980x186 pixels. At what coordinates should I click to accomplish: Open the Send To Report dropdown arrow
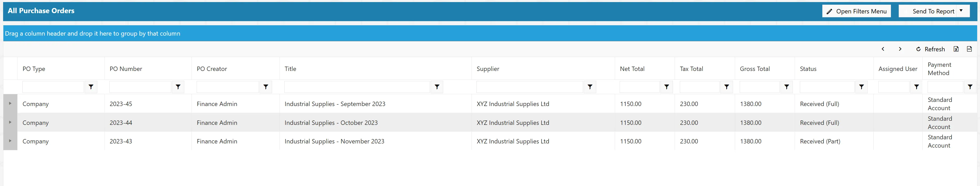pos(961,11)
